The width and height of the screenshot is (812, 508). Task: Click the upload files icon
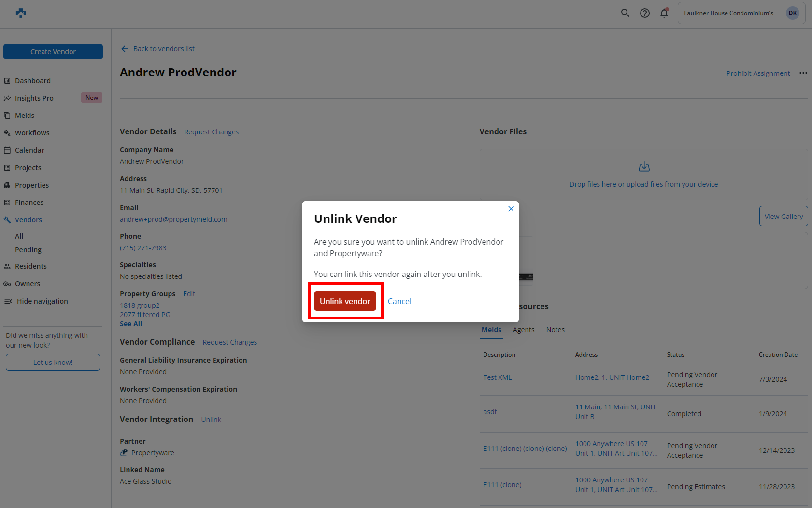tap(644, 167)
